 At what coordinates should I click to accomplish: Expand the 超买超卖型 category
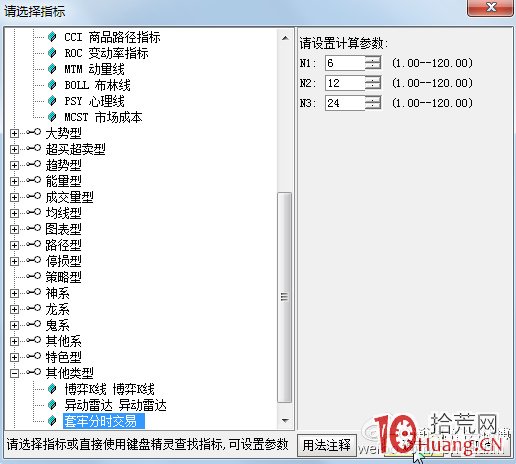[14, 149]
